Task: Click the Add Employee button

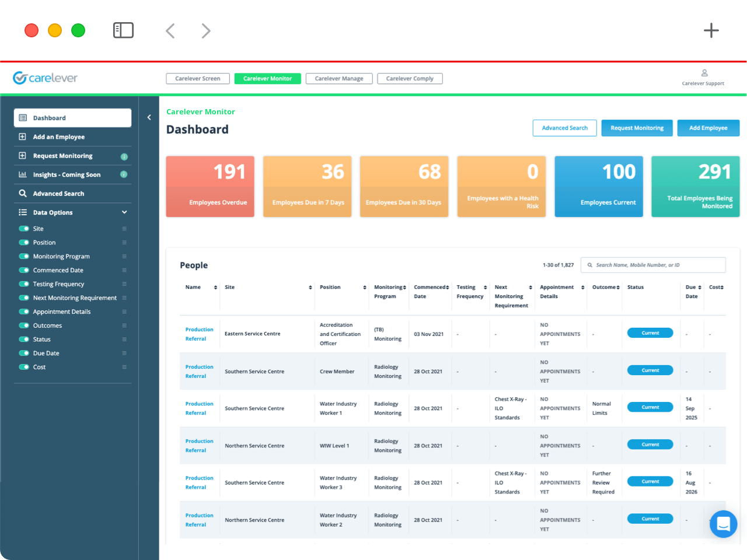Action: point(708,128)
